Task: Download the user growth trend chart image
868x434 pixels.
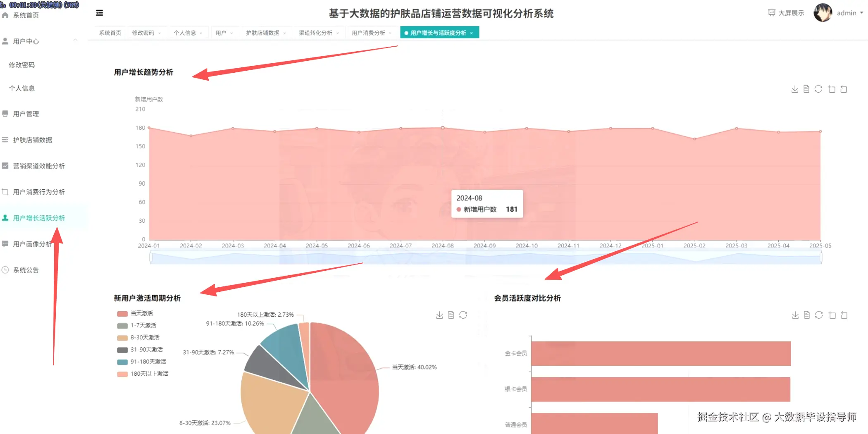Action: [x=795, y=88]
